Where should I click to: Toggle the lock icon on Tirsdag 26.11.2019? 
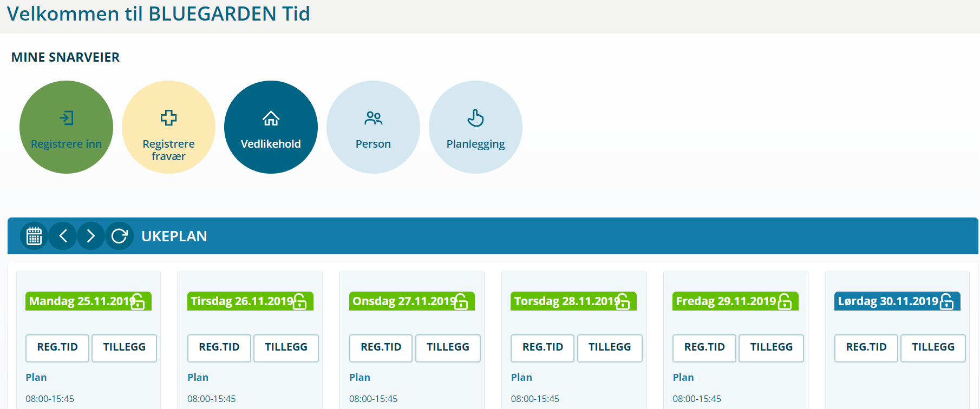pos(299,301)
